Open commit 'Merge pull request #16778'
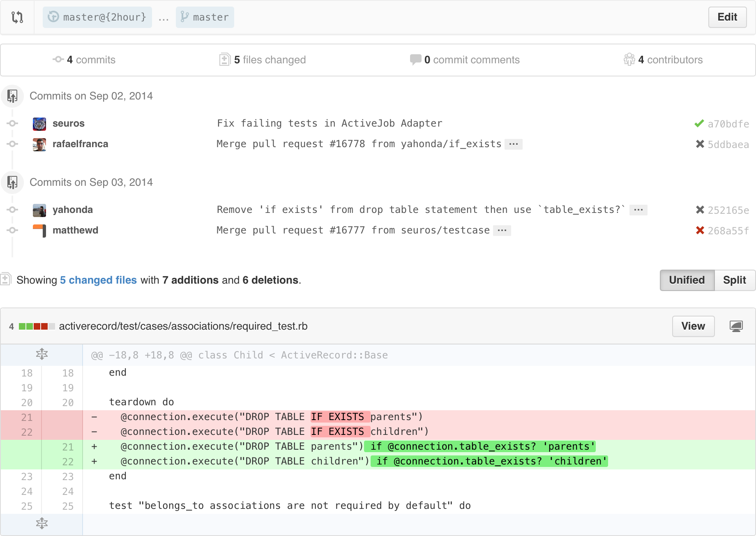The height and width of the screenshot is (536, 756). tap(359, 144)
